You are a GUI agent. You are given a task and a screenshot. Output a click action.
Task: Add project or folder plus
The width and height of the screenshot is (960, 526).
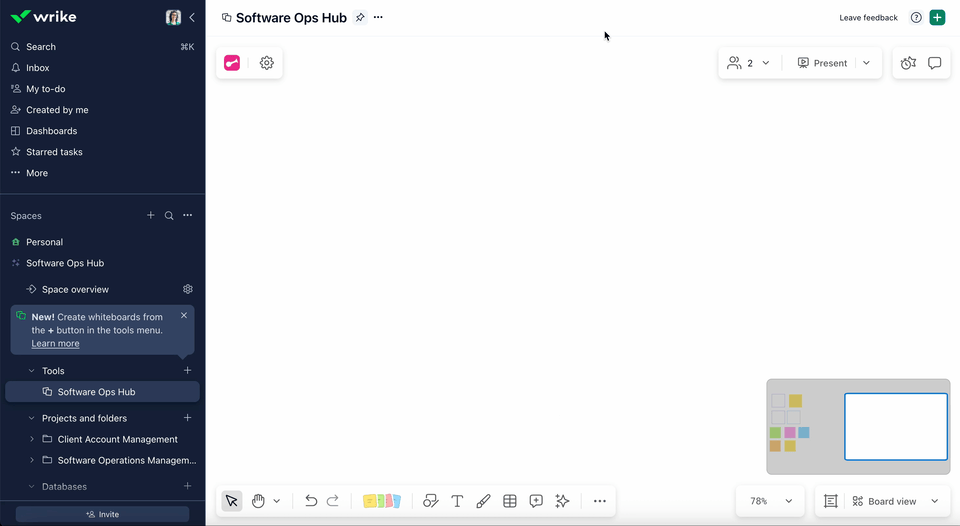pos(187,418)
